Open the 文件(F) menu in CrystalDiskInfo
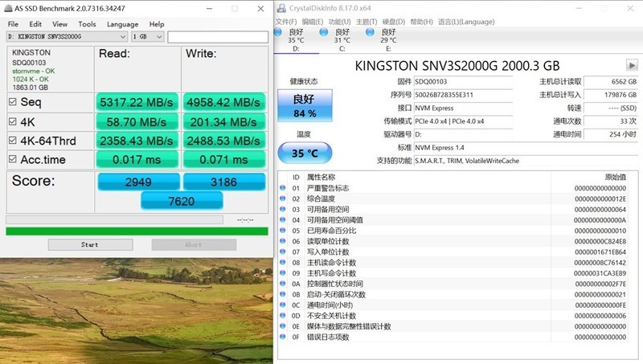643x364 pixels. coord(286,22)
